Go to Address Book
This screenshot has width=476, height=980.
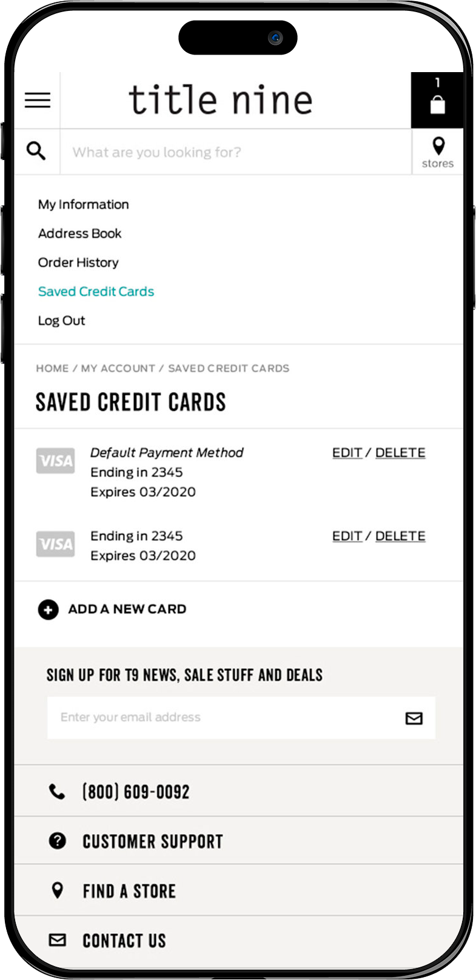80,233
